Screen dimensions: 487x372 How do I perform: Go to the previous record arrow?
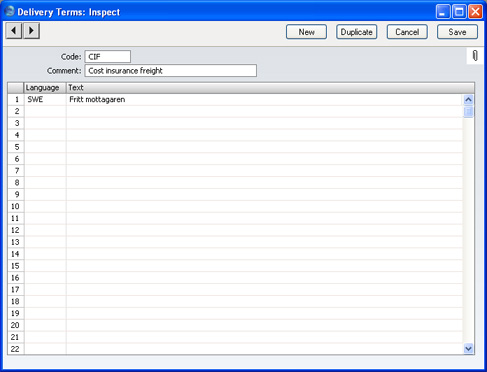tap(14, 31)
